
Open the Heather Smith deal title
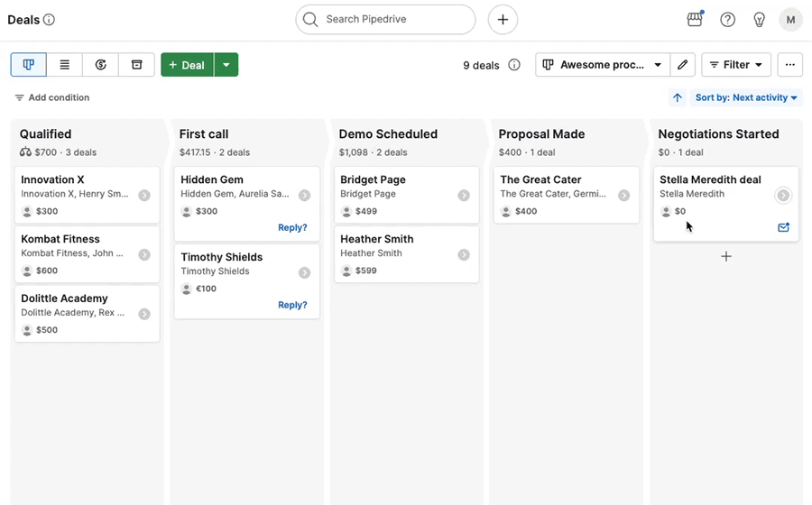pos(377,239)
